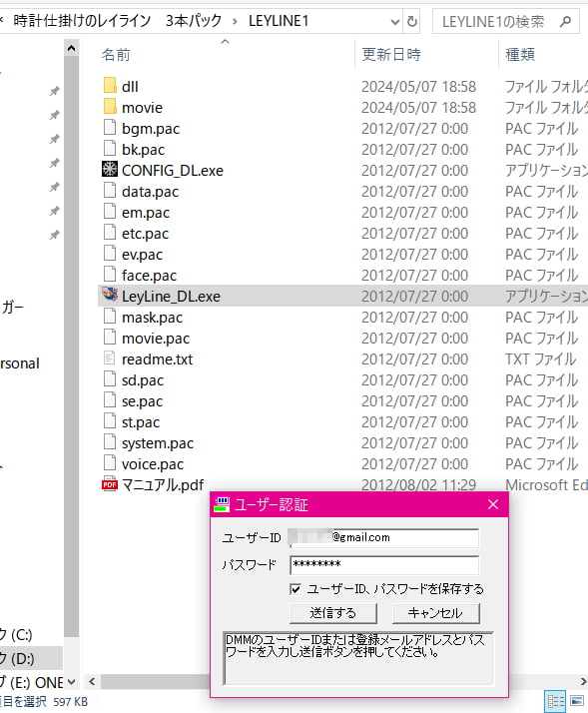Toggle ユーザーID、パスワードを保存する checkbox
Viewport: 588px width, 713px height.
click(295, 589)
